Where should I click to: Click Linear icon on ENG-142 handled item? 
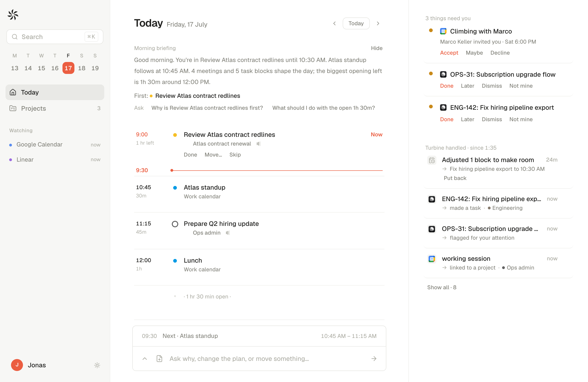click(x=432, y=199)
